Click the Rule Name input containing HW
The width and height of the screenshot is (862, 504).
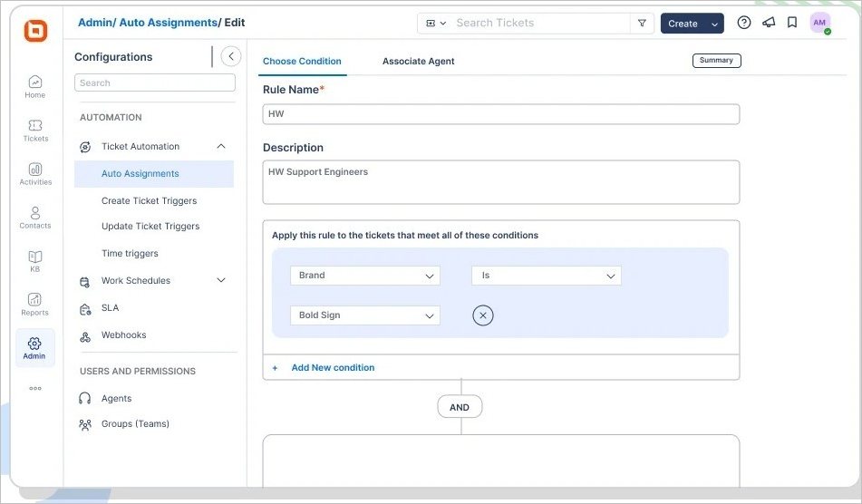click(501, 114)
